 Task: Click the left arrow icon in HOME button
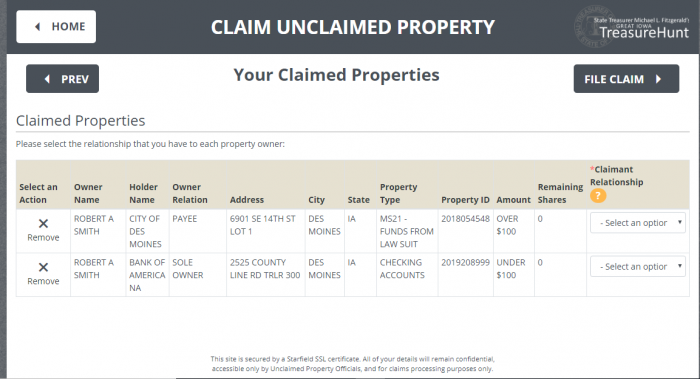[x=38, y=27]
